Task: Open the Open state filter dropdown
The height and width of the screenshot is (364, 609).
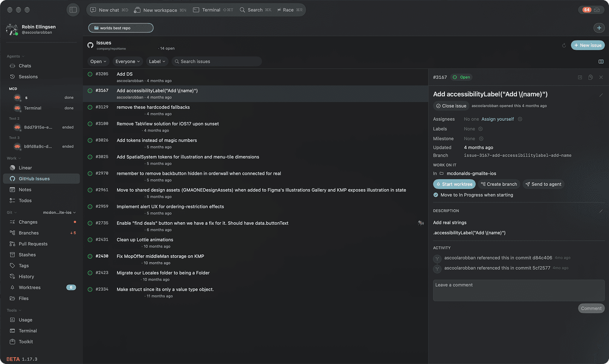Action: [x=98, y=61]
